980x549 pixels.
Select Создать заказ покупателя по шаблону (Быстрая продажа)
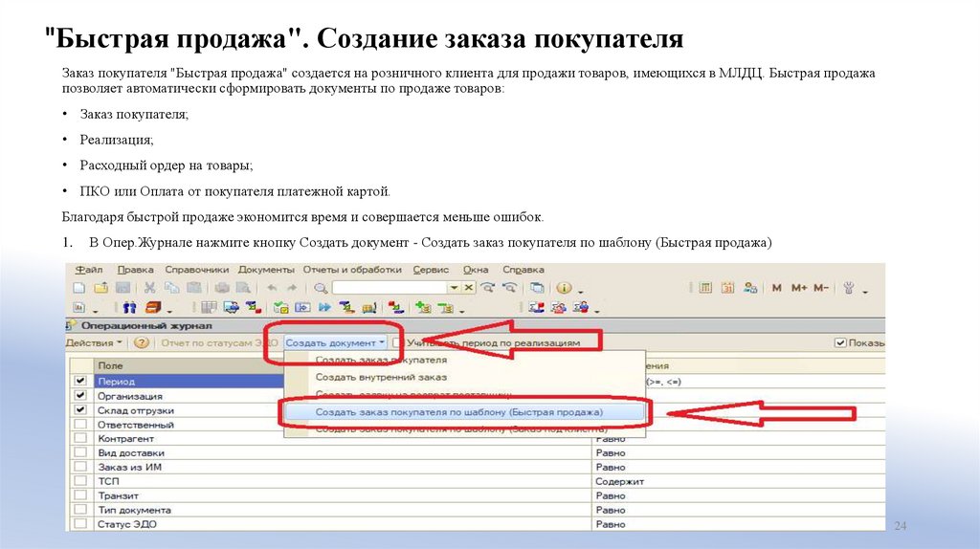pyautogui.click(x=464, y=412)
